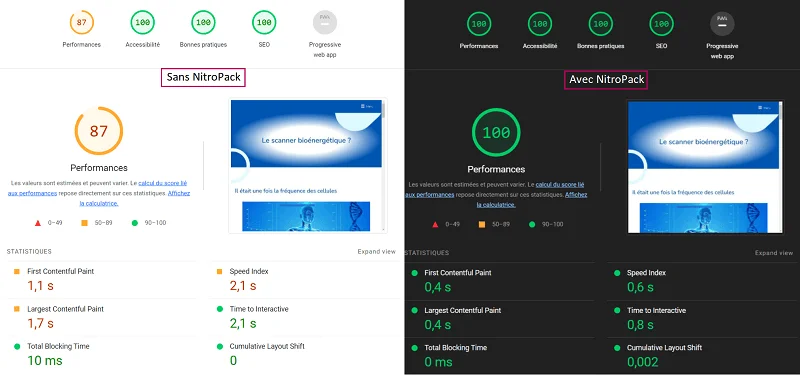
Task: Click the page screenshot thumbnail in dark report
Action: click(x=705, y=167)
